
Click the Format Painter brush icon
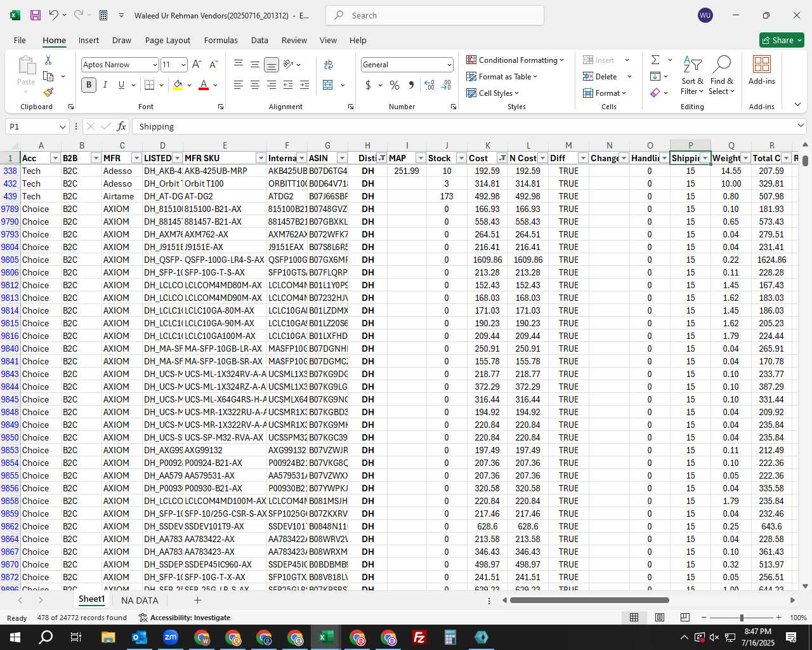pos(48,92)
